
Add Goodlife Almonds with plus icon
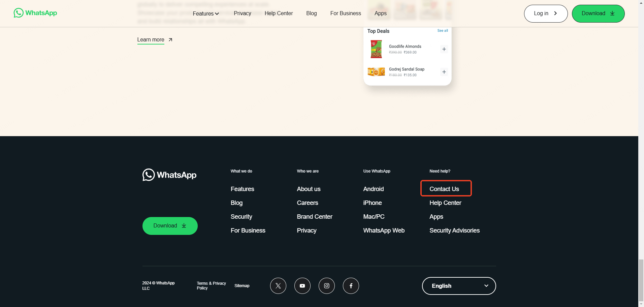point(444,49)
